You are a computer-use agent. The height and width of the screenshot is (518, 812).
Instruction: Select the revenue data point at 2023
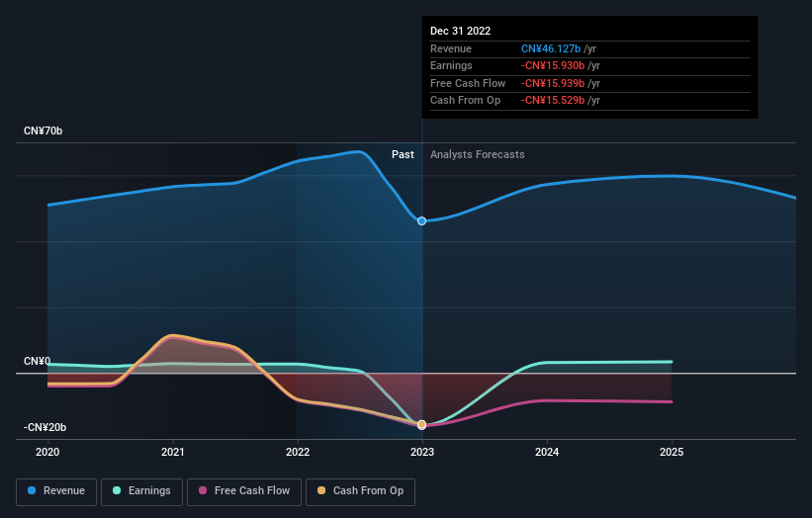click(x=422, y=221)
